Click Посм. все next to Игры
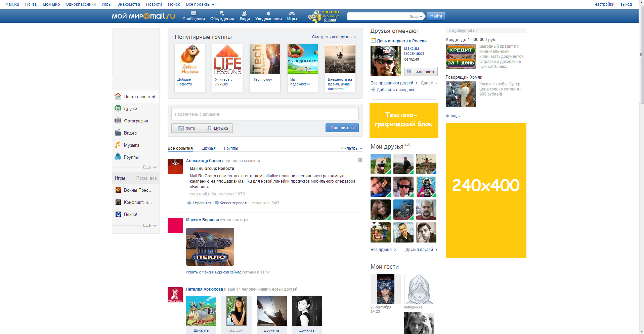The height and width of the screenshot is (334, 644). (x=146, y=178)
